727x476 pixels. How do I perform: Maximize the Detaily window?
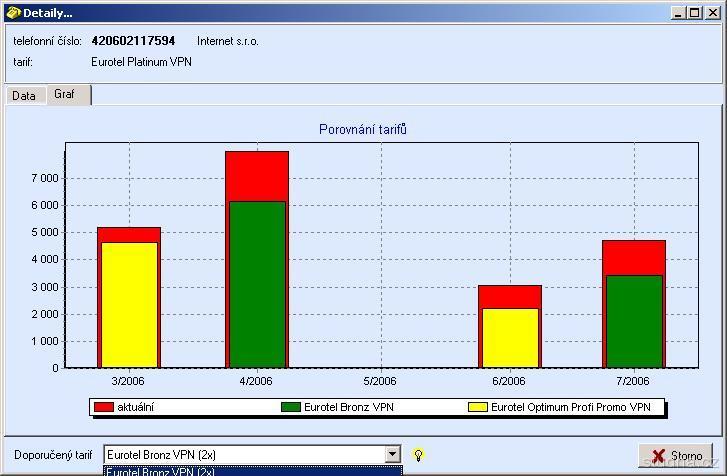click(695, 13)
